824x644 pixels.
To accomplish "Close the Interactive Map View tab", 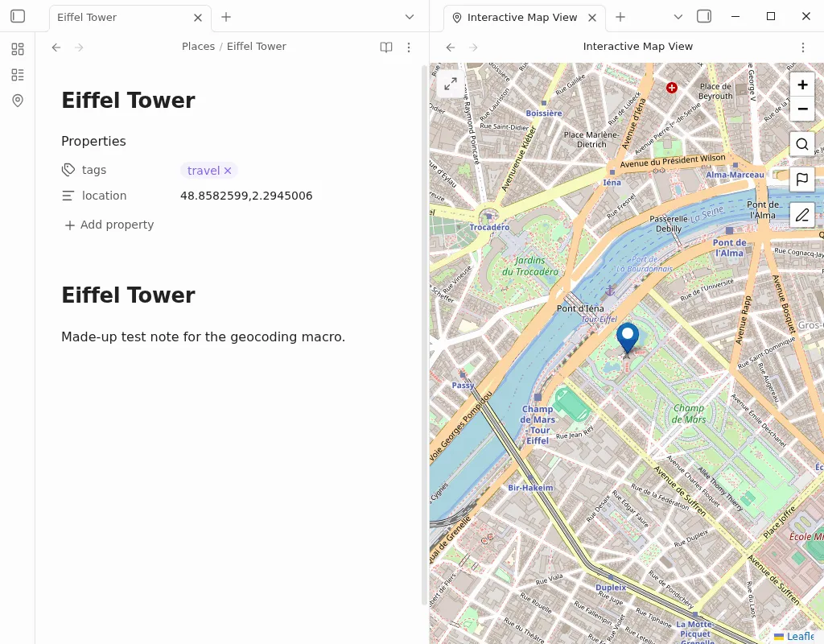I will (592, 18).
